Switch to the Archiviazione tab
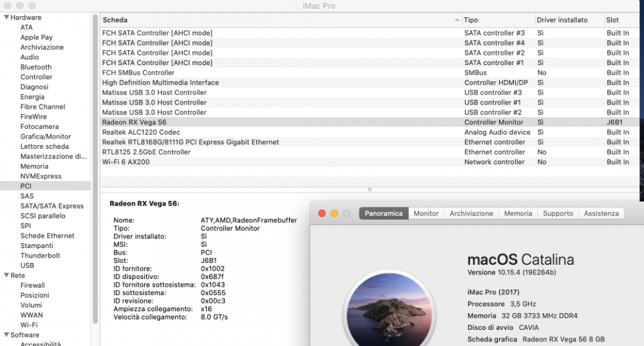The image size is (644, 346). pyautogui.click(x=471, y=213)
